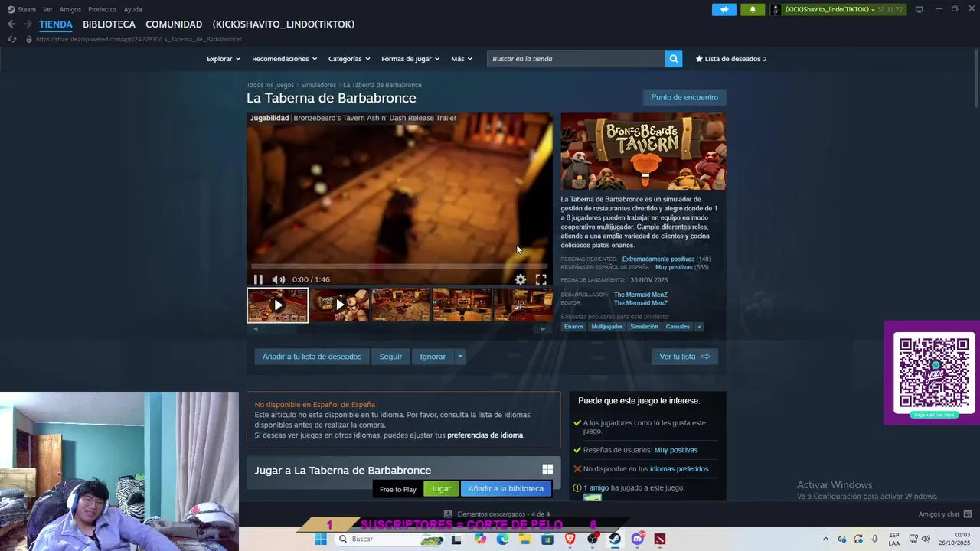Open the Discord taskbar icon
The width and height of the screenshot is (980, 551).
click(x=638, y=540)
